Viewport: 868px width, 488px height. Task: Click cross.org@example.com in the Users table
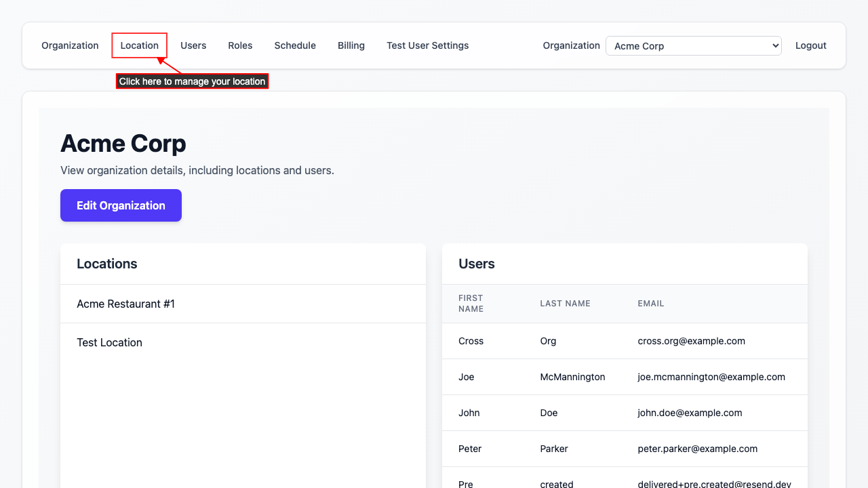click(691, 340)
